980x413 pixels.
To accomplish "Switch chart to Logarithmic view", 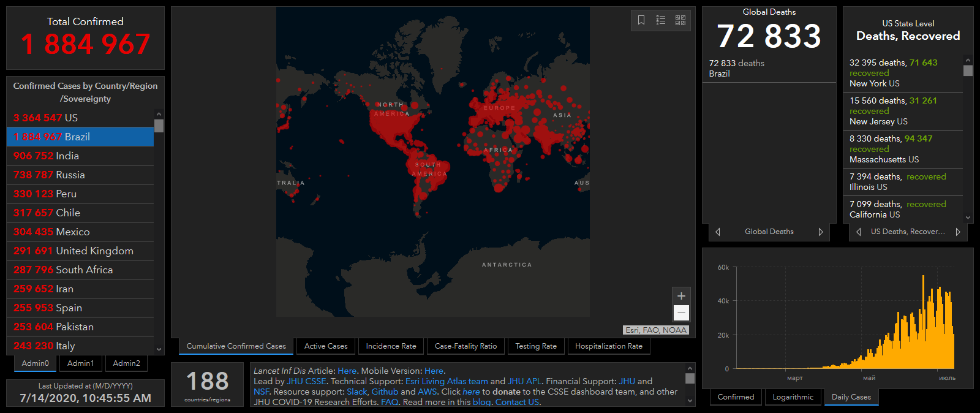I will [x=793, y=397].
